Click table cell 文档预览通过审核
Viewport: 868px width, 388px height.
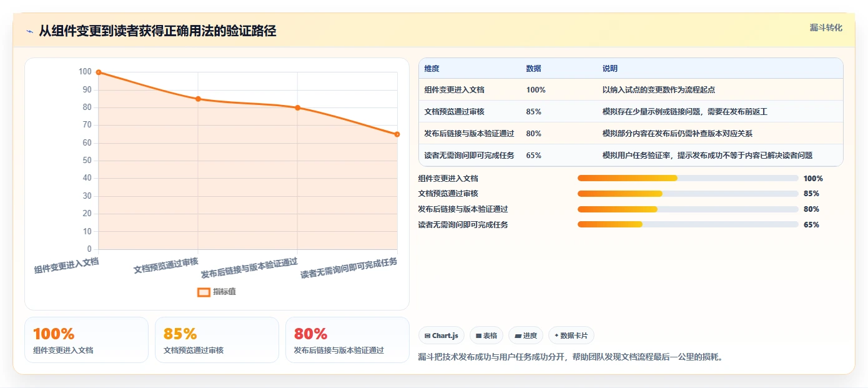point(454,112)
